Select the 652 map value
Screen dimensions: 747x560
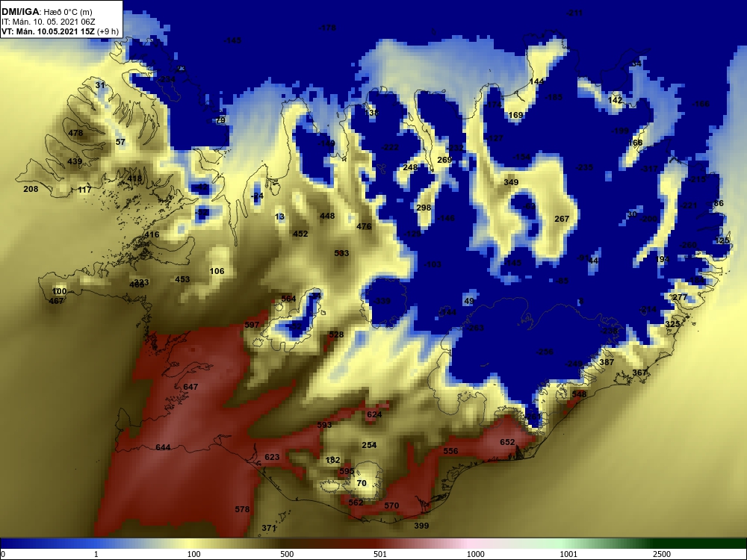tap(507, 442)
